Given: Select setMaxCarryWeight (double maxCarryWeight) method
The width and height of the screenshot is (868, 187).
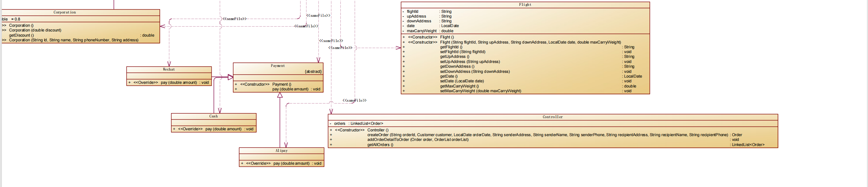Looking at the screenshot, I should tap(480, 91).
